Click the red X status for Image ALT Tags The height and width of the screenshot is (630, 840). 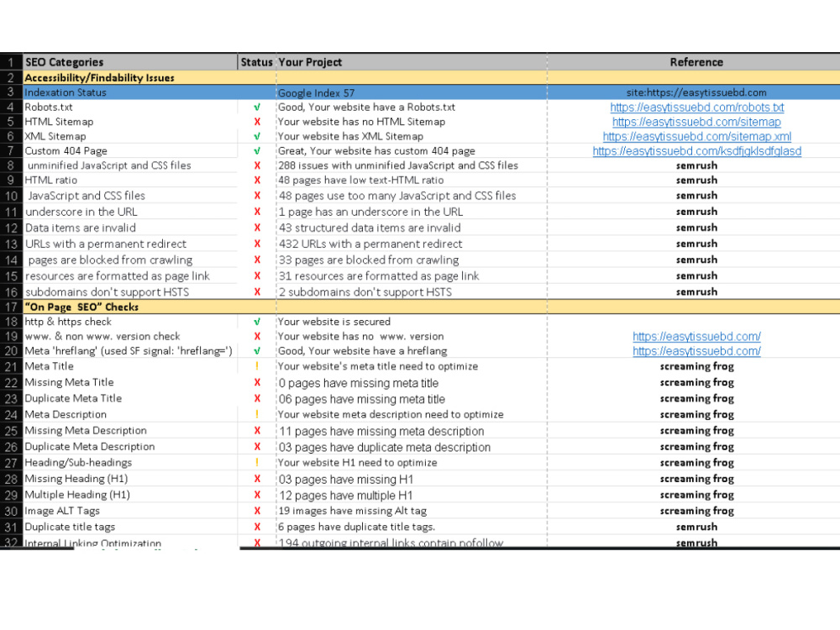[257, 511]
